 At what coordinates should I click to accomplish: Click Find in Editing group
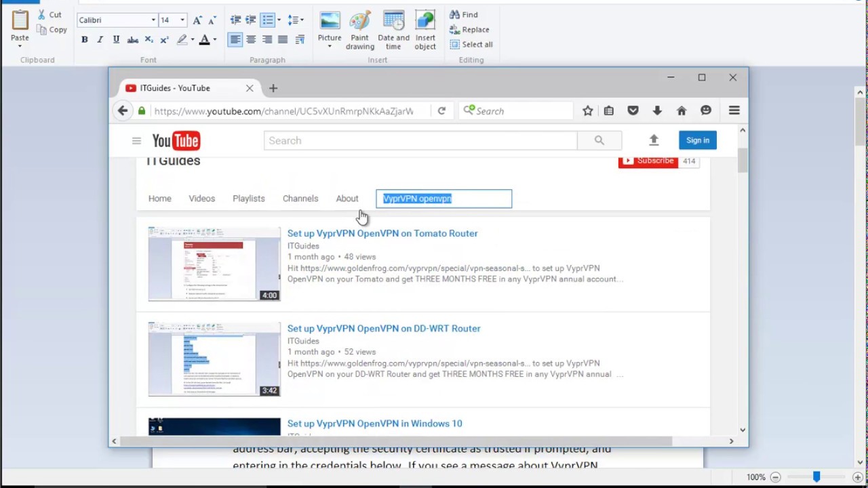464,15
